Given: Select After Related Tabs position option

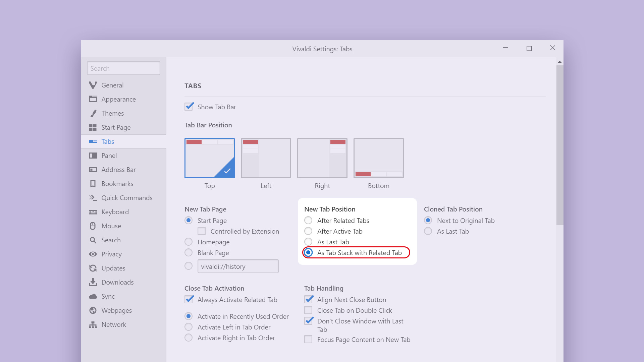Looking at the screenshot, I should point(308,220).
